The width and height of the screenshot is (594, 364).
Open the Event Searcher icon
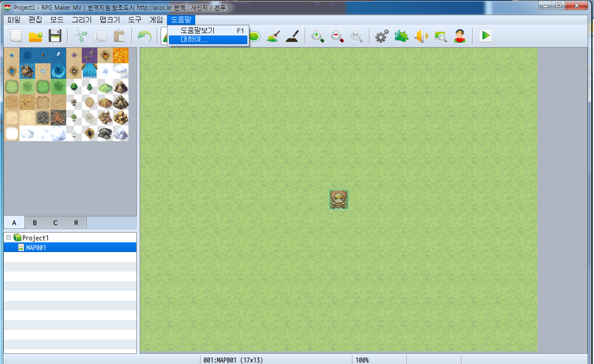(x=440, y=36)
